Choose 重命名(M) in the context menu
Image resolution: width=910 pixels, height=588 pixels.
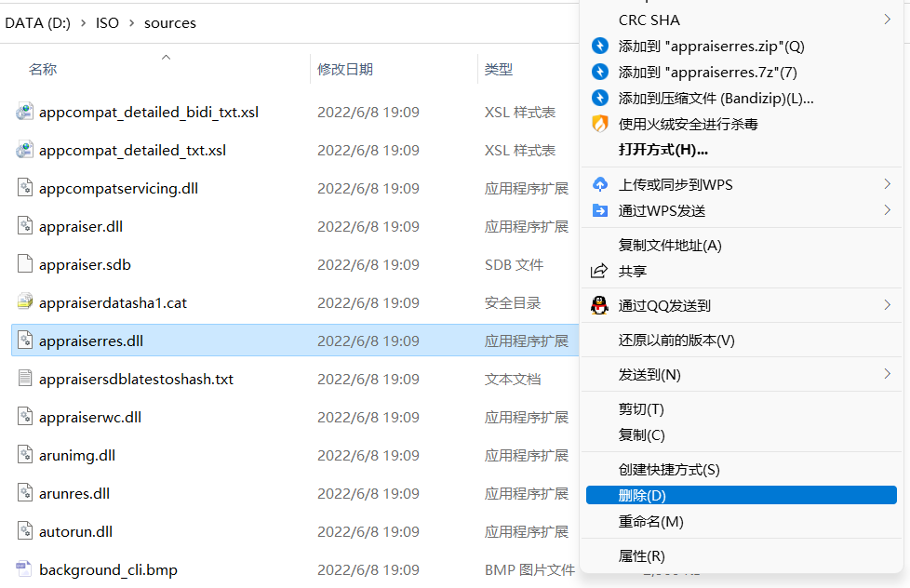tap(650, 522)
